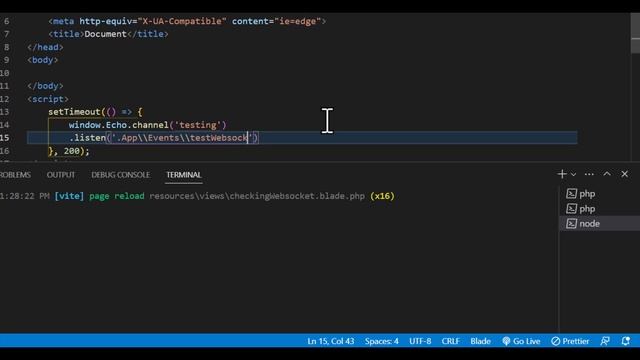Change end of line sequence CRLF
The height and width of the screenshot is (360, 640).
click(x=451, y=341)
